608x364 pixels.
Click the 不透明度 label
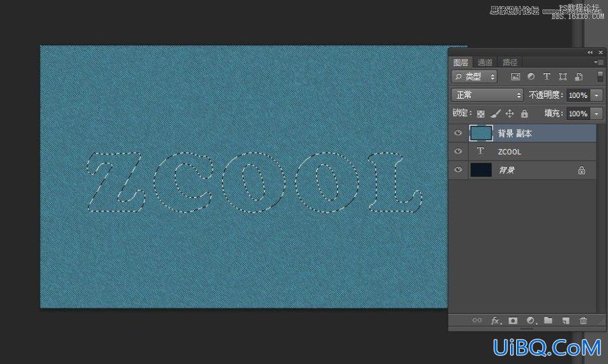[x=546, y=95]
